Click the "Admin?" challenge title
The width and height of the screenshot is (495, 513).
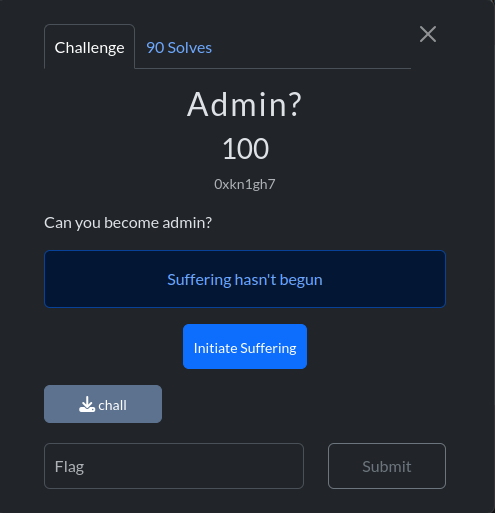pos(245,105)
